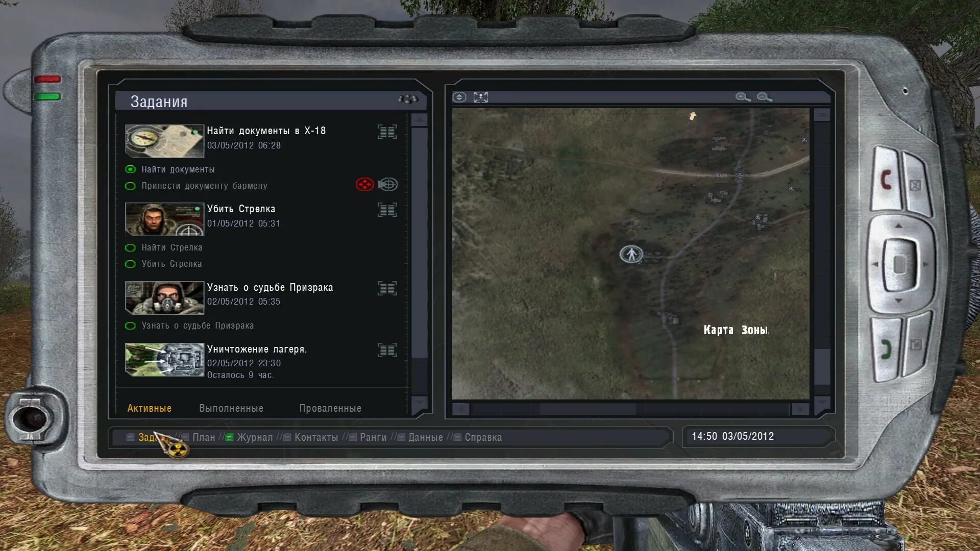The height and width of the screenshot is (551, 980).
Task: Expand description of 'Уничтожение лагеря' task
Action: tap(387, 350)
